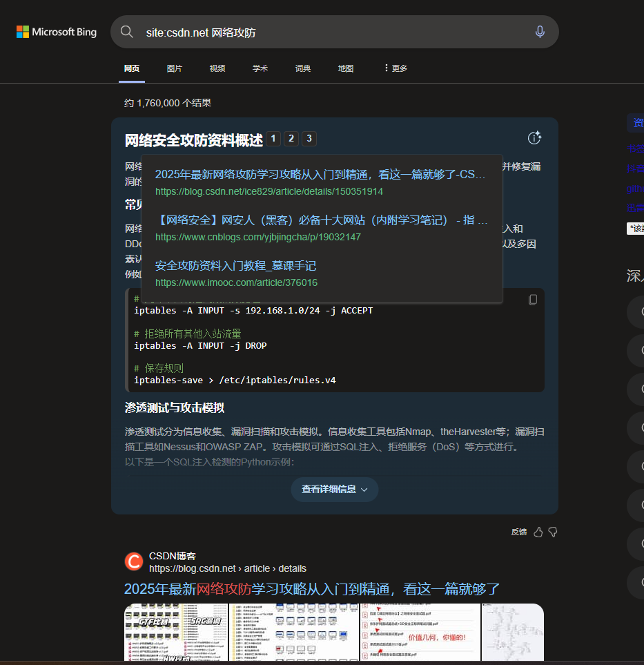Click the # 拒绝所有其他入站流量 comment
The width and height of the screenshot is (644, 665).
187,334
